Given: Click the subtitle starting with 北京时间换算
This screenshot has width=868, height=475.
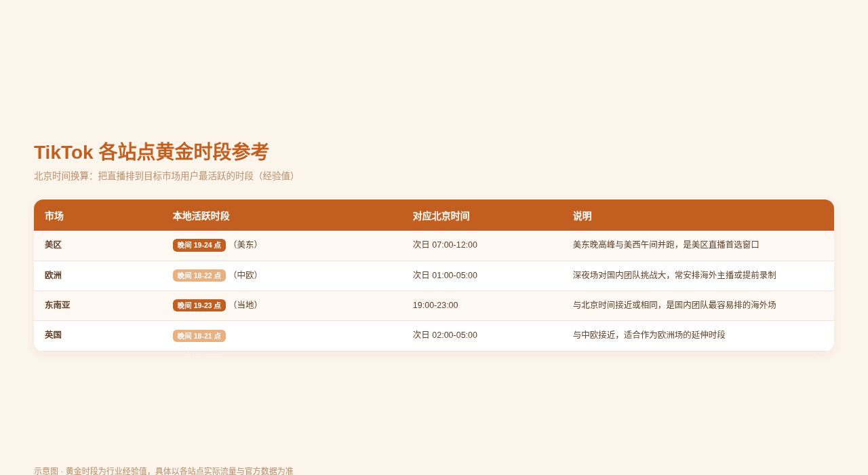Looking at the screenshot, I should [x=166, y=176].
